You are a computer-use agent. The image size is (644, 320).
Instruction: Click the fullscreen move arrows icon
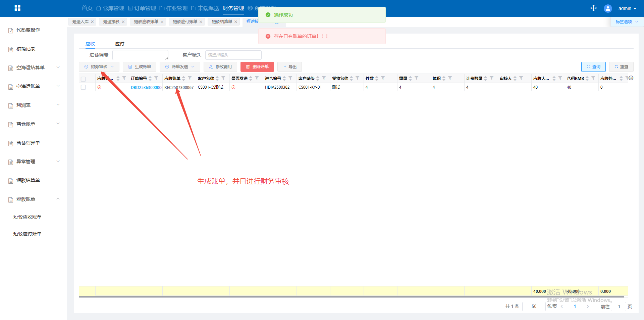593,8
